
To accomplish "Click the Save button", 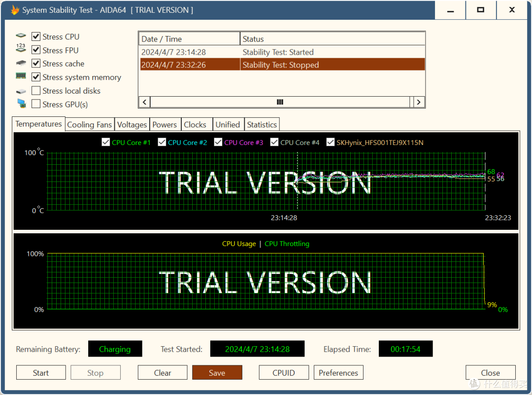I will (217, 373).
